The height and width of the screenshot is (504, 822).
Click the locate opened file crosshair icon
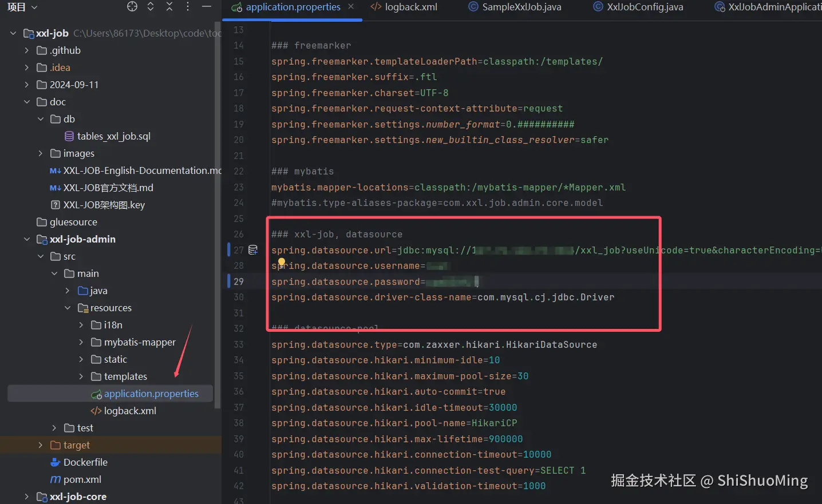[x=132, y=7]
